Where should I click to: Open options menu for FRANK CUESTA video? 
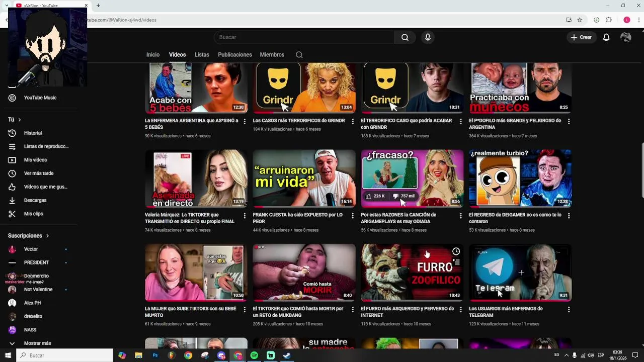pos(353,216)
